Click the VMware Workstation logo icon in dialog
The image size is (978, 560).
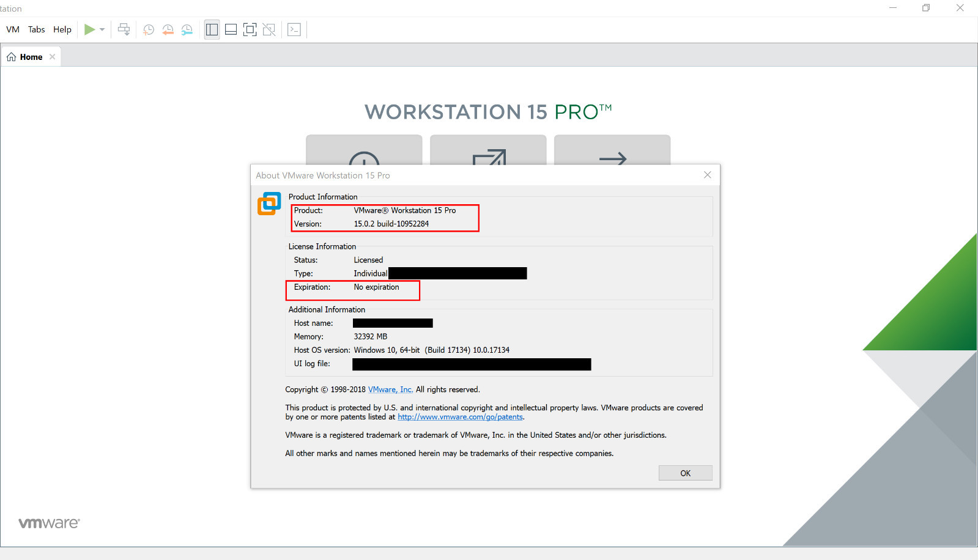(x=269, y=204)
